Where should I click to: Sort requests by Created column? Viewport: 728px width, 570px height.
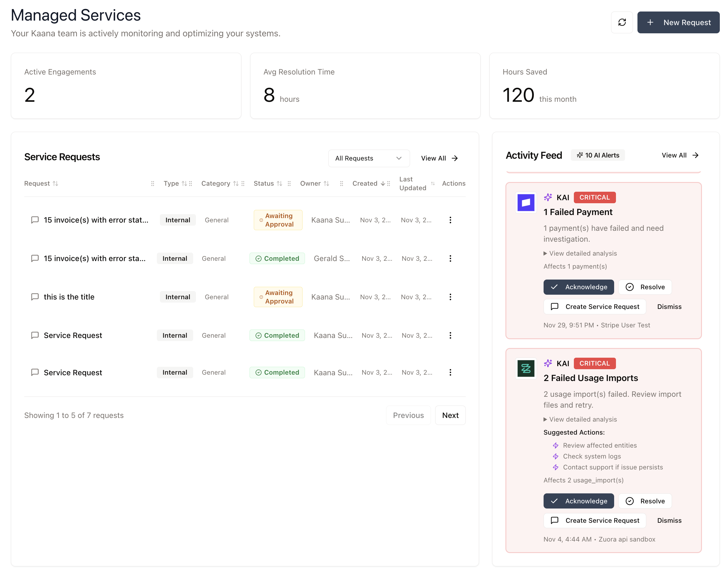point(383,184)
